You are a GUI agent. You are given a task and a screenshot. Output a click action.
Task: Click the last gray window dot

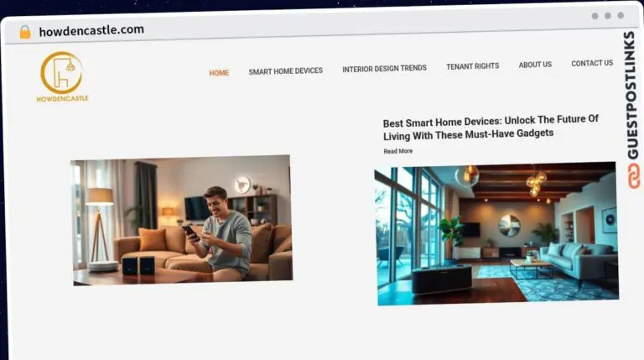[x=621, y=16]
